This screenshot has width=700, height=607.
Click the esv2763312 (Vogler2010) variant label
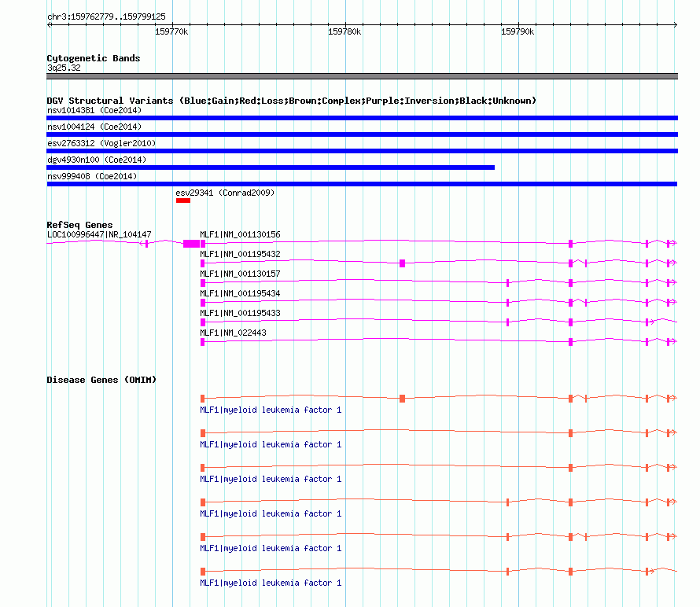pyautogui.click(x=101, y=143)
